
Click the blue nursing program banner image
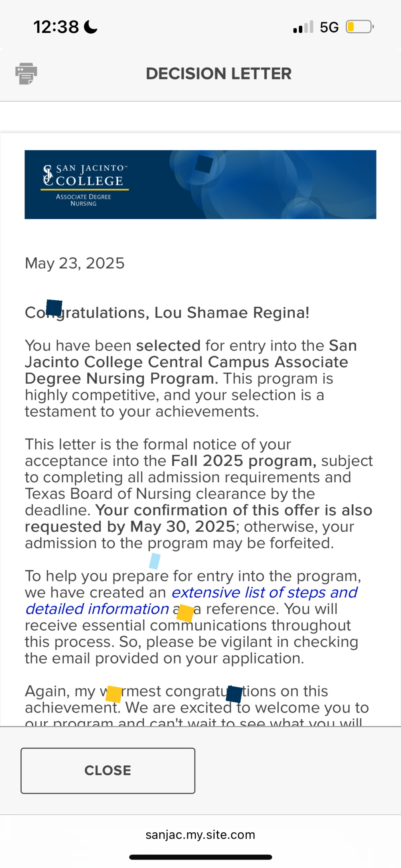click(200, 184)
